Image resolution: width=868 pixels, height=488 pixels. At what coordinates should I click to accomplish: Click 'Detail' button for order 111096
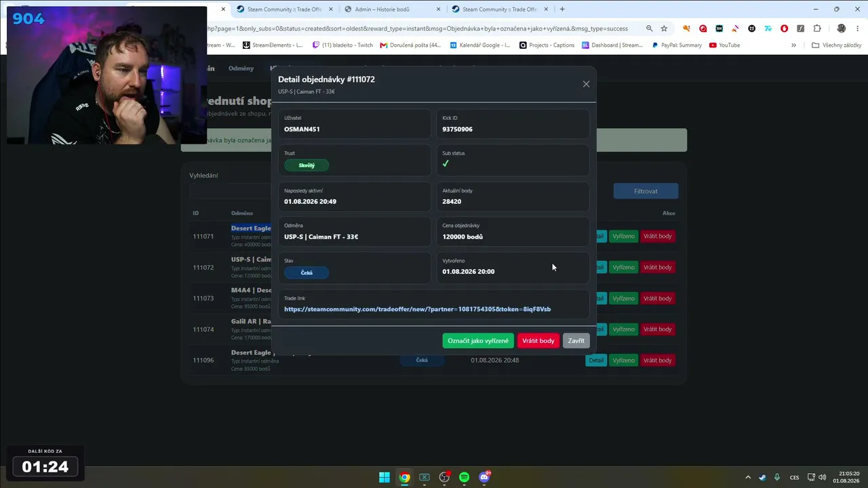coord(596,361)
